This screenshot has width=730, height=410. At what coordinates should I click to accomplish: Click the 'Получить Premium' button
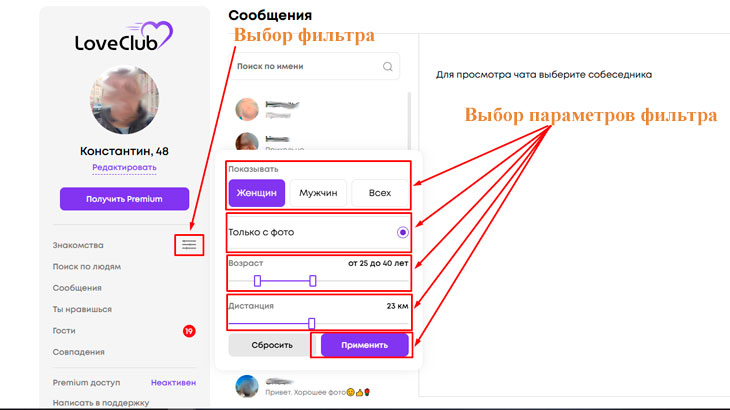tap(124, 199)
